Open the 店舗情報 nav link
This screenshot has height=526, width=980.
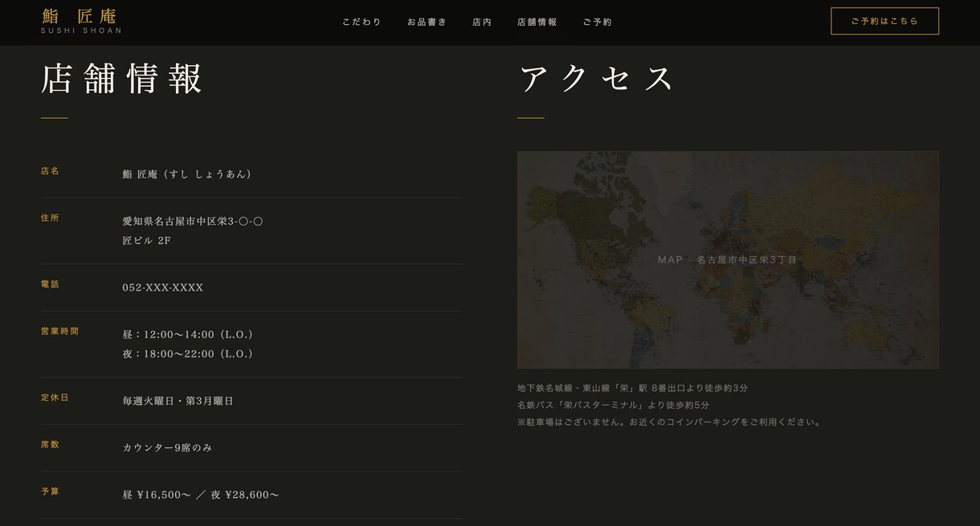click(537, 22)
